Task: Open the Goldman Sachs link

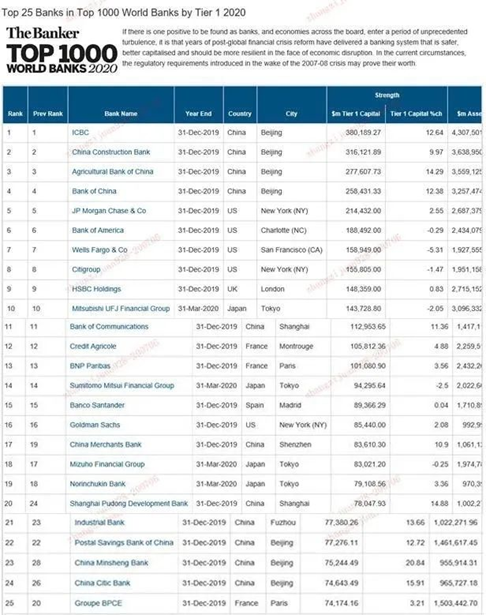Action: pyautogui.click(x=95, y=425)
